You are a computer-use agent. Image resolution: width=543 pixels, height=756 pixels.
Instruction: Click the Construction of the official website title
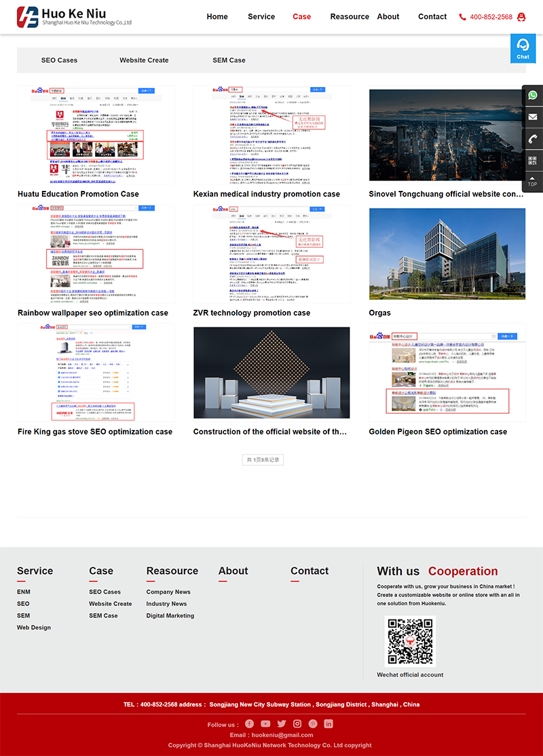point(270,431)
